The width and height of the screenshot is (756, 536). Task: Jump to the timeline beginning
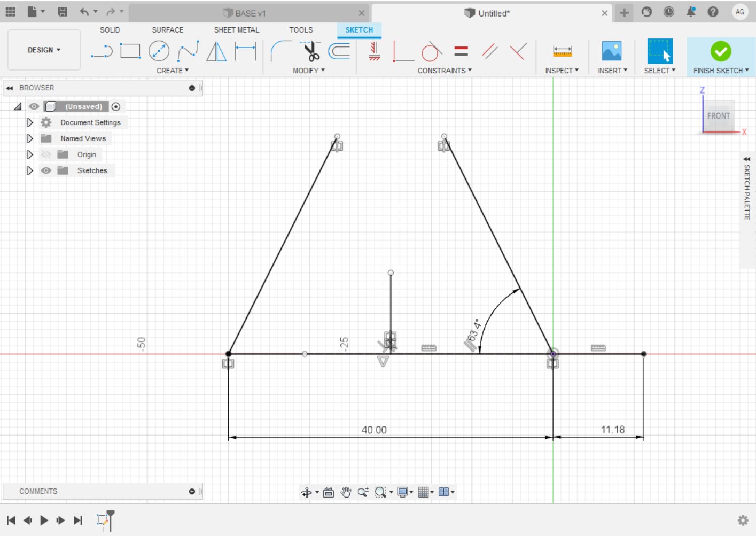[11, 520]
